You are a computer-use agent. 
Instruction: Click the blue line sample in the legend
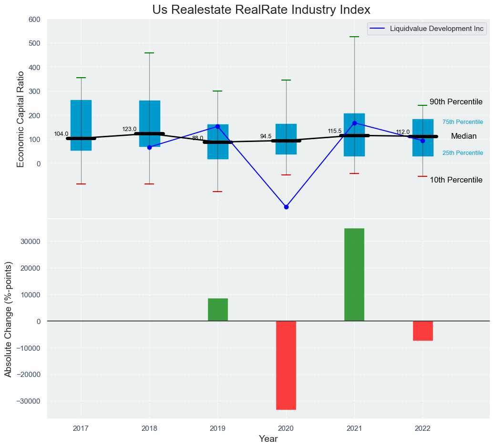378,29
